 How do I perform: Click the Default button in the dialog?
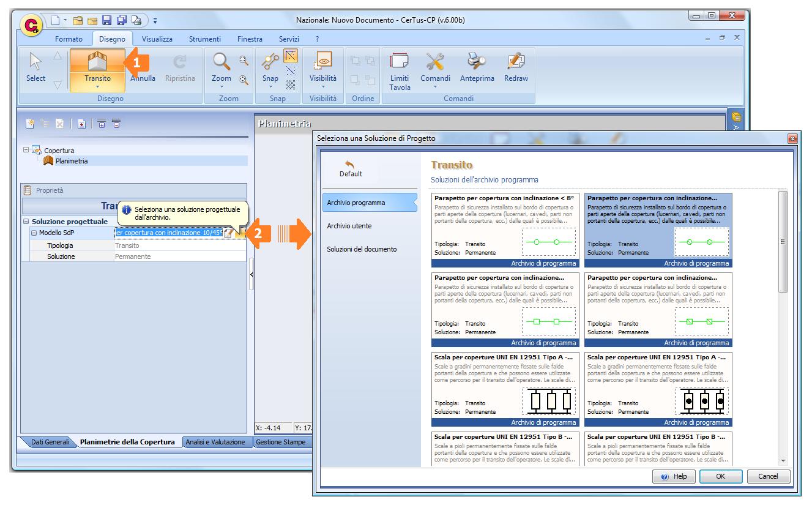click(x=351, y=169)
